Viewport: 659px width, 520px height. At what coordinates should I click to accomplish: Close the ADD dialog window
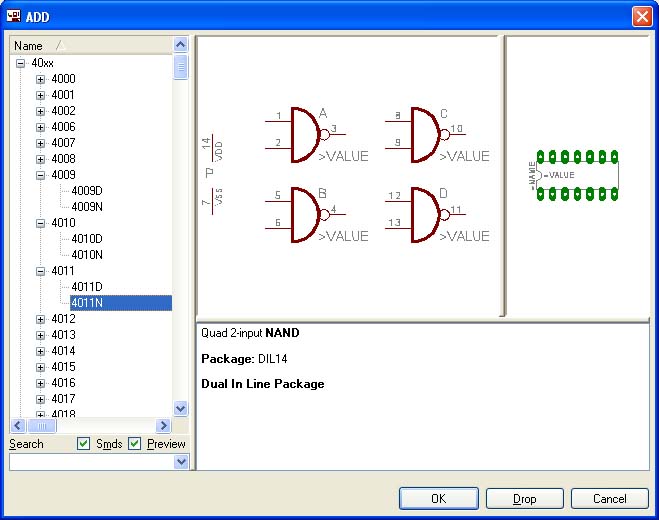641,16
